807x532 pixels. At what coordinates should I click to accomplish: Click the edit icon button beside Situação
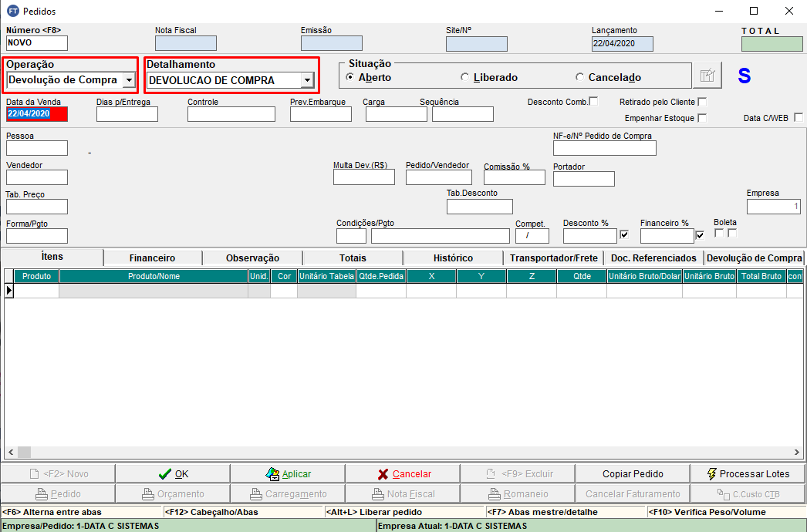click(x=707, y=76)
